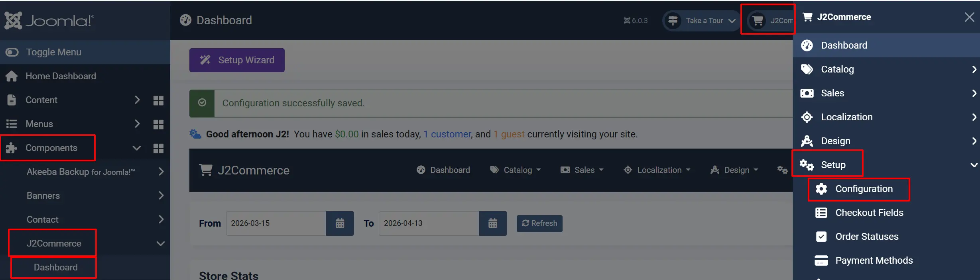Click the Content document icon
The height and width of the screenshot is (280, 980).
click(12, 100)
